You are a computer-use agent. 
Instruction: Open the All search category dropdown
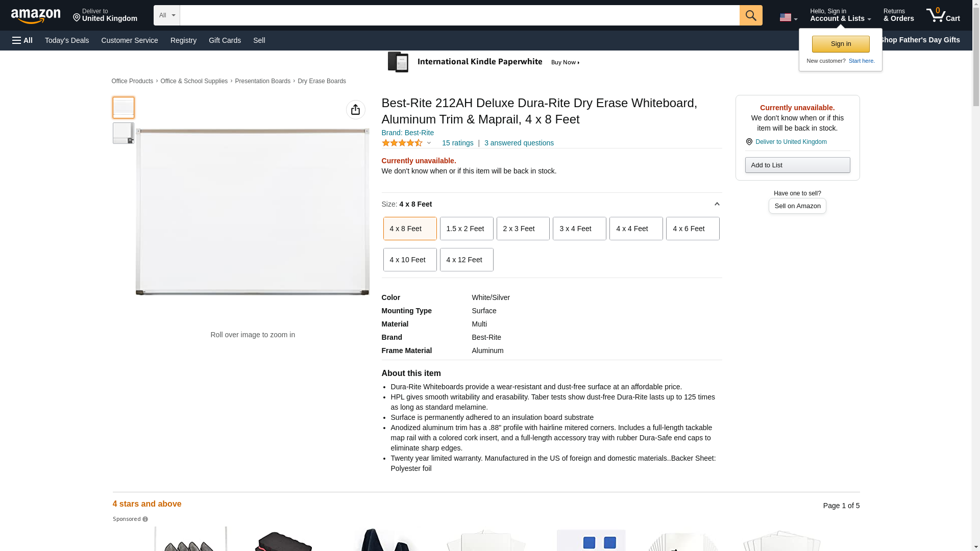[x=166, y=15]
